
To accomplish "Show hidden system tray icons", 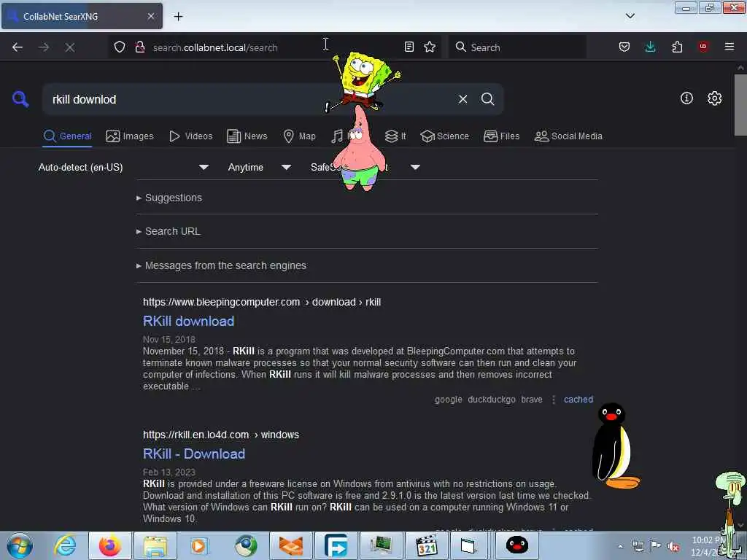I will coord(620,546).
